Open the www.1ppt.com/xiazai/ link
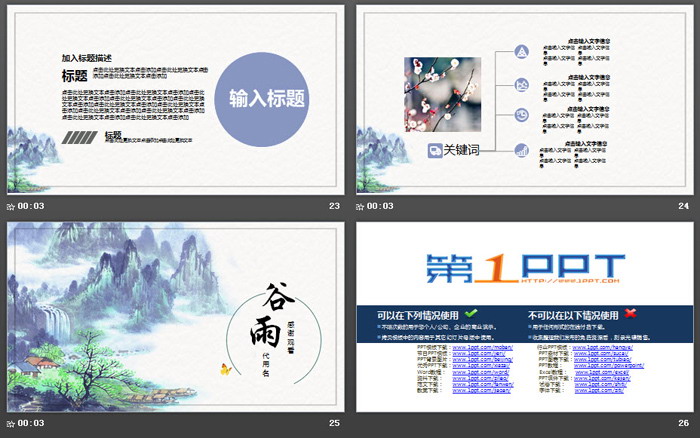700x438 pixels. coord(481,365)
